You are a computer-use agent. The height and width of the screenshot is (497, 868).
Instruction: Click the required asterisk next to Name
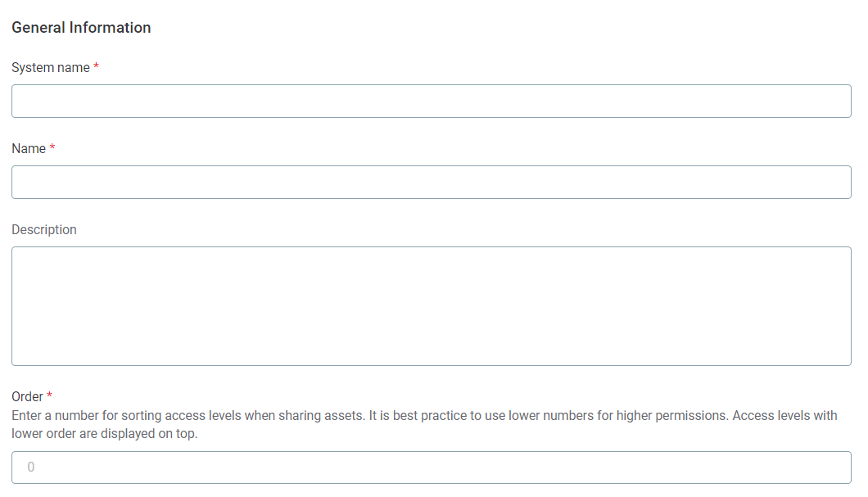point(52,148)
